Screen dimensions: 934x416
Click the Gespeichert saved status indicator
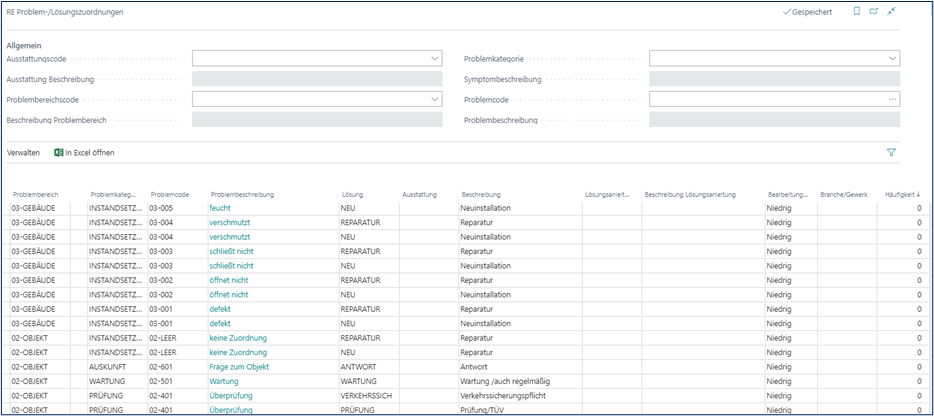(807, 12)
